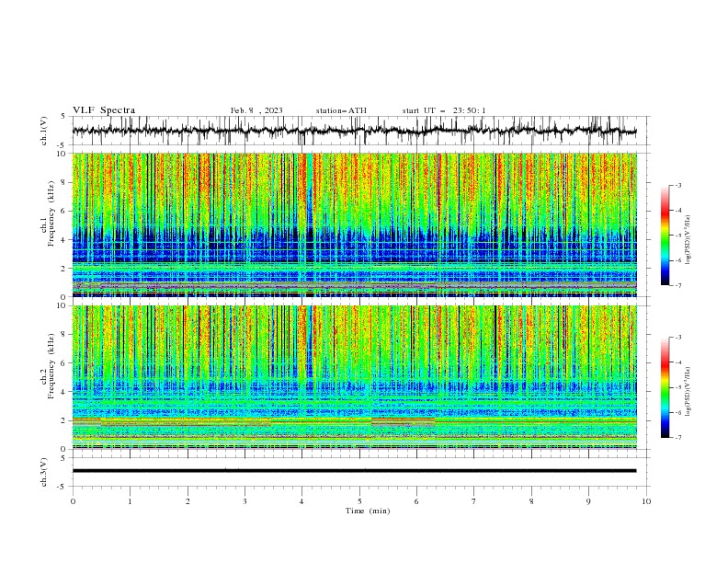Click the "-7" tick on ch.2 colorbar

[677, 438]
